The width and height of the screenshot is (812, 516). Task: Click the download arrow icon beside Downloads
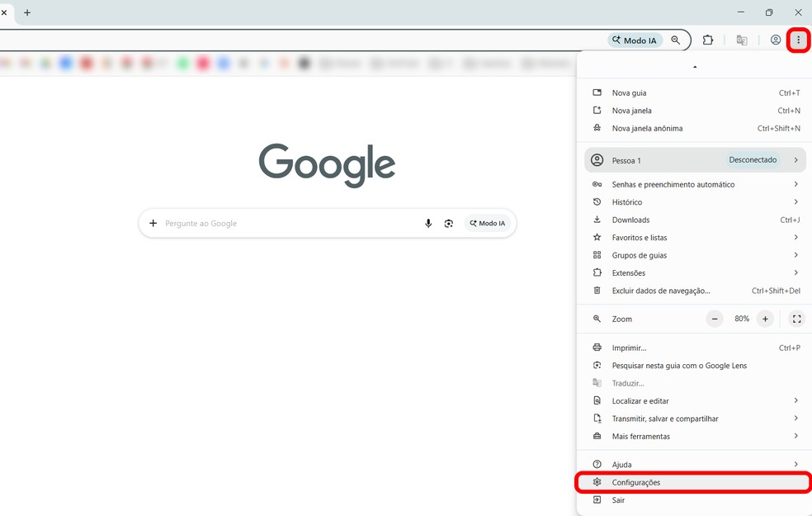click(x=597, y=219)
